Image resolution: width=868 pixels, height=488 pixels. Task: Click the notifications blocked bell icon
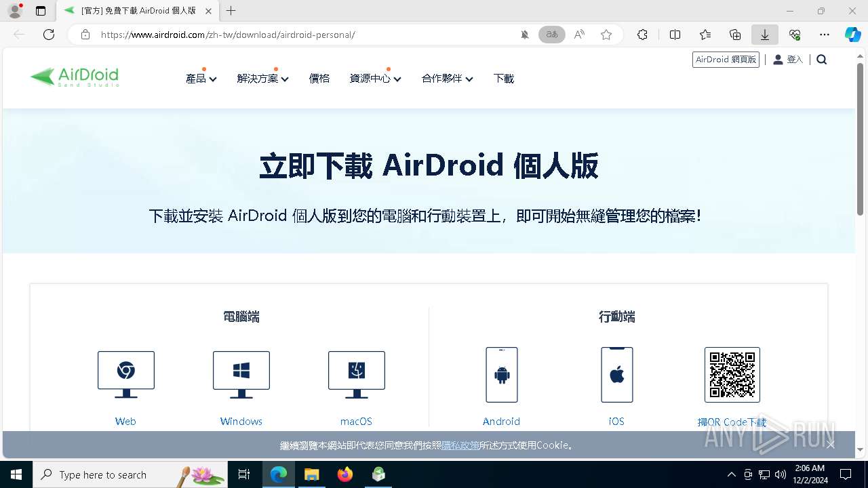point(524,35)
